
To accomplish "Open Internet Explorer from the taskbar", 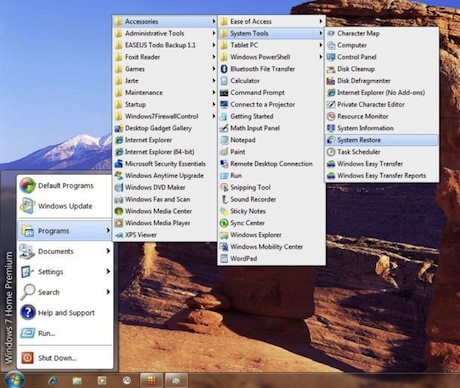I will 52,380.
